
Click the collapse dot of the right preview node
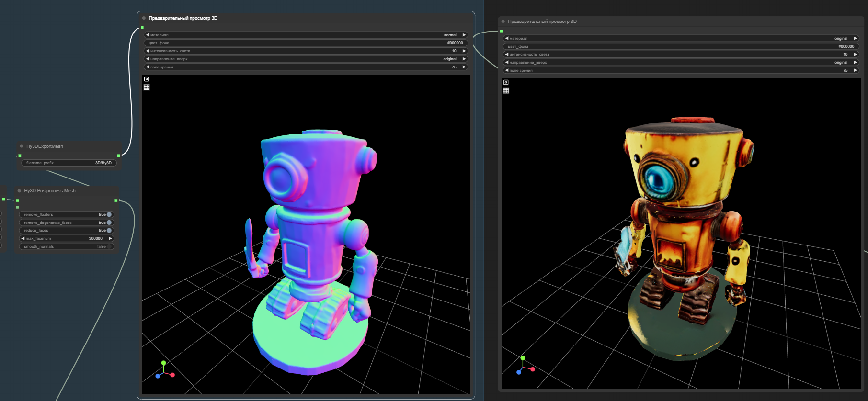click(x=503, y=22)
